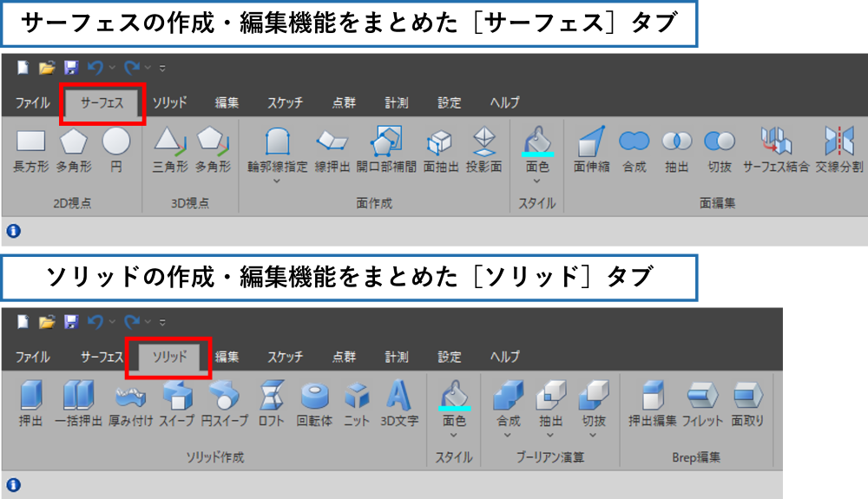Click the ロフト loft tool
This screenshot has width=868, height=499.
271,403
